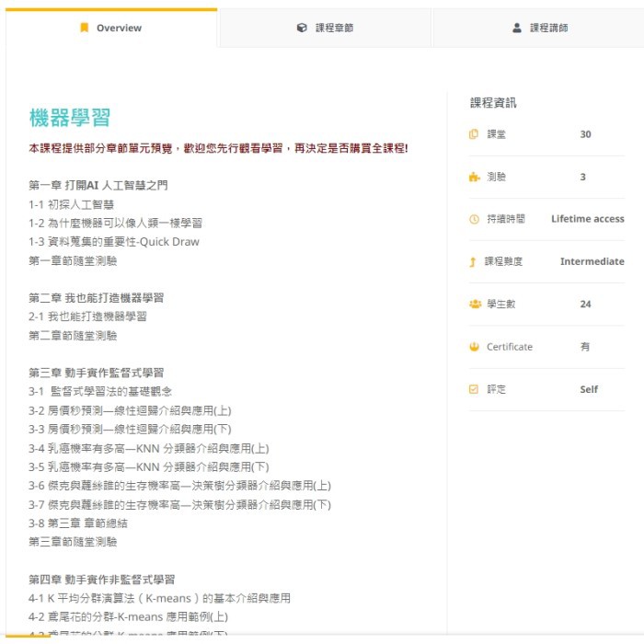Image resolution: width=644 pixels, height=644 pixels.
Task: Open the 課程章節 tab
Action: [x=326, y=28]
